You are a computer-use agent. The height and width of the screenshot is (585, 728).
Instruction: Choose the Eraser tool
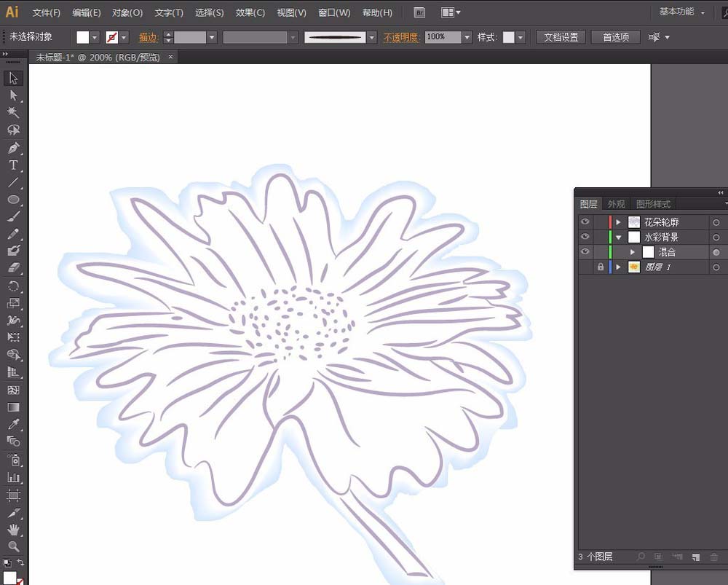click(13, 268)
